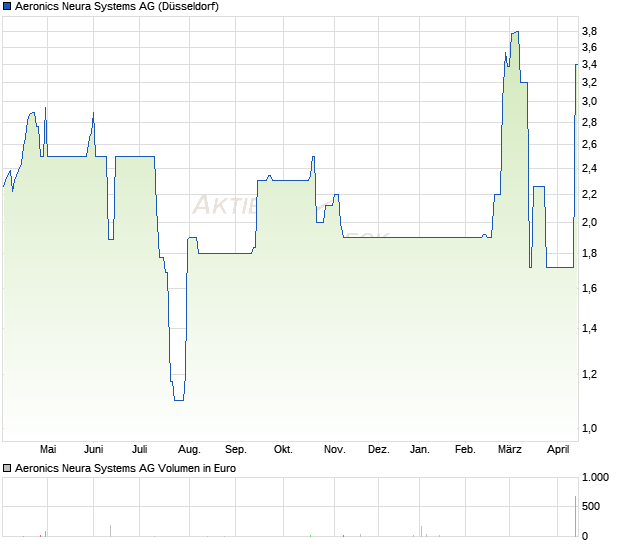Click the 2,8 price axis label
This screenshot has width=620, height=546.
point(589,122)
